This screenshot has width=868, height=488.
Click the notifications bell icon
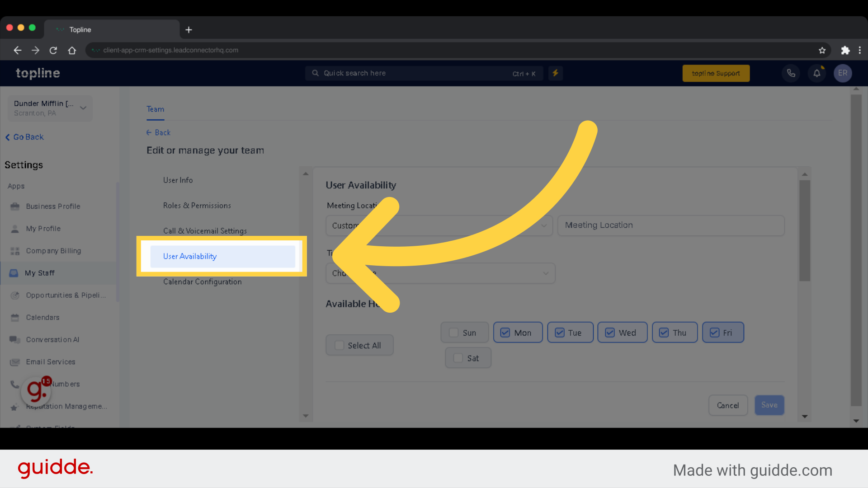(817, 73)
